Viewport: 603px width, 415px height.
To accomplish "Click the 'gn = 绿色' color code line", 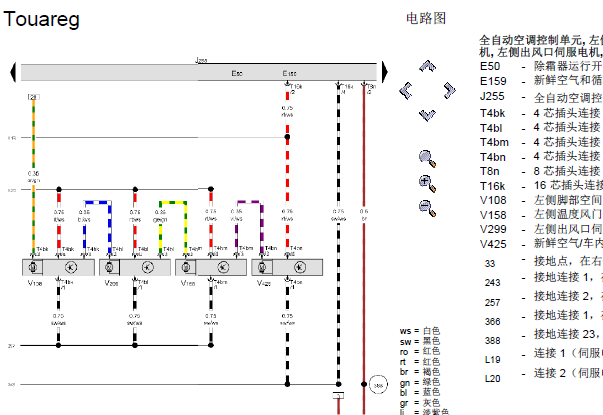I will (420, 382).
